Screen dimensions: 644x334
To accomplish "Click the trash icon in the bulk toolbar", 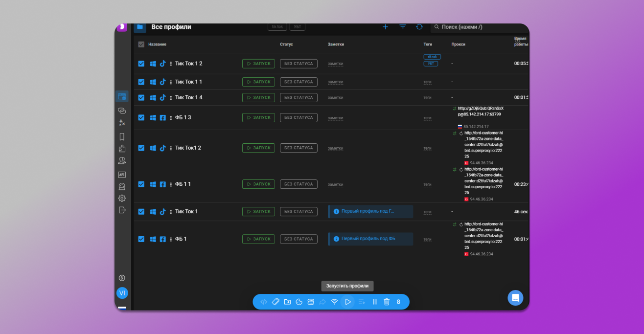I will (387, 302).
